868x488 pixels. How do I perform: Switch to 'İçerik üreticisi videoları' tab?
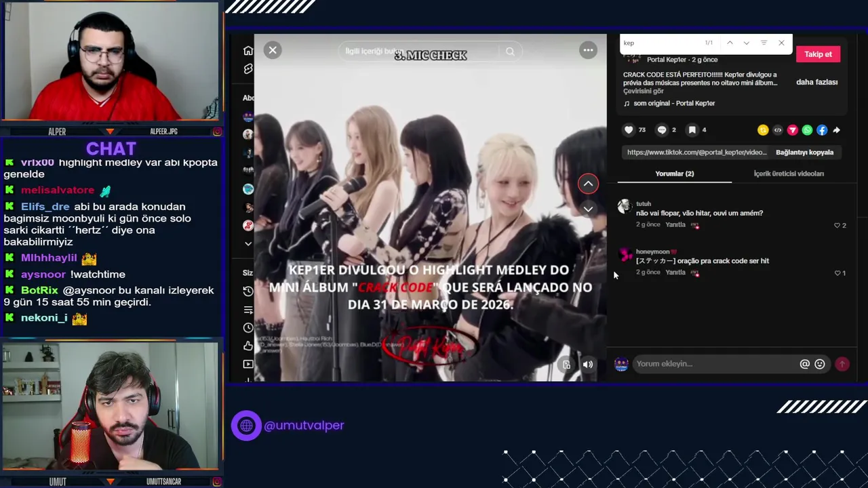(789, 174)
